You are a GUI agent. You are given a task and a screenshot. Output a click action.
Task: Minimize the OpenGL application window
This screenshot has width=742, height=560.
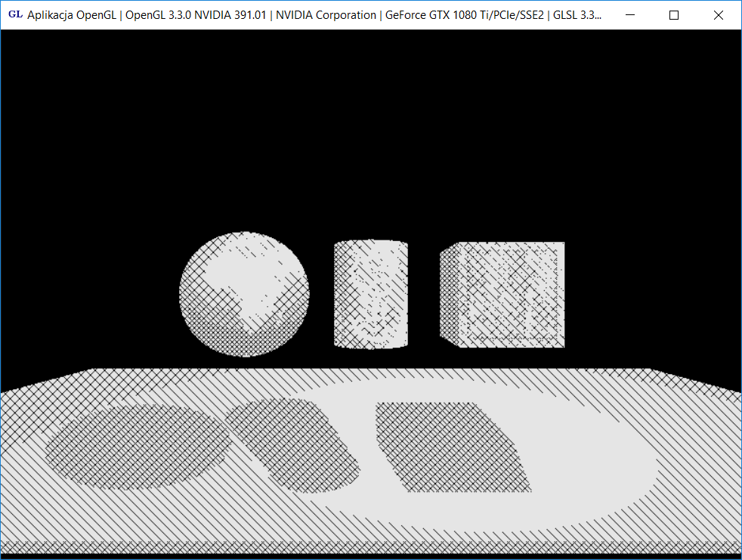(630, 15)
